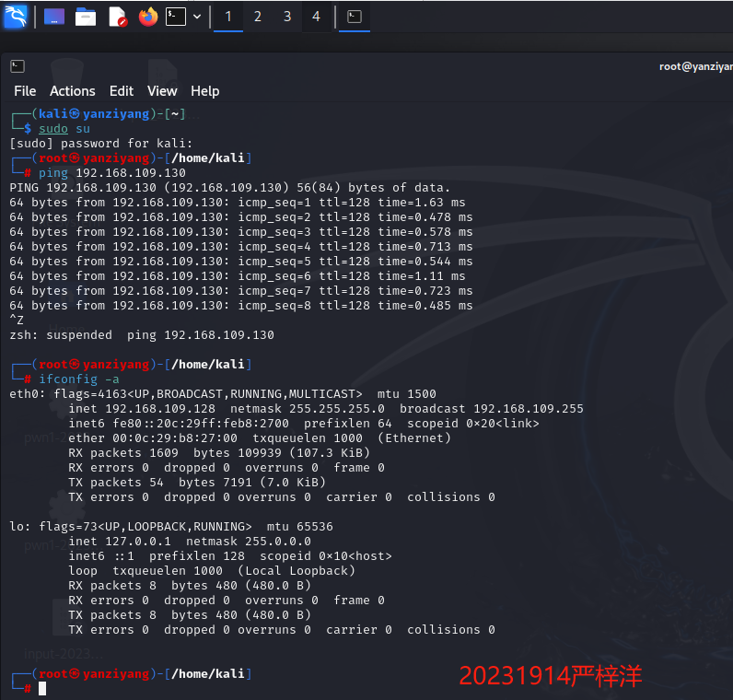Launch the text editor panel icon

(x=117, y=17)
